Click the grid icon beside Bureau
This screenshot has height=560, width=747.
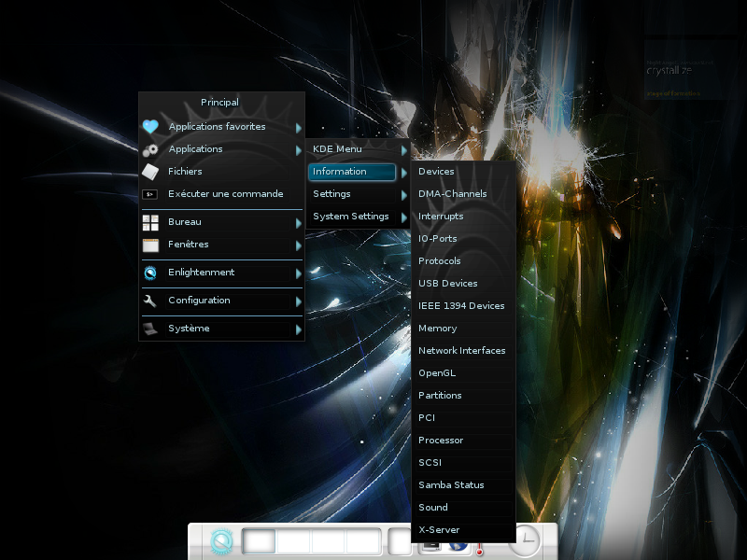(150, 222)
